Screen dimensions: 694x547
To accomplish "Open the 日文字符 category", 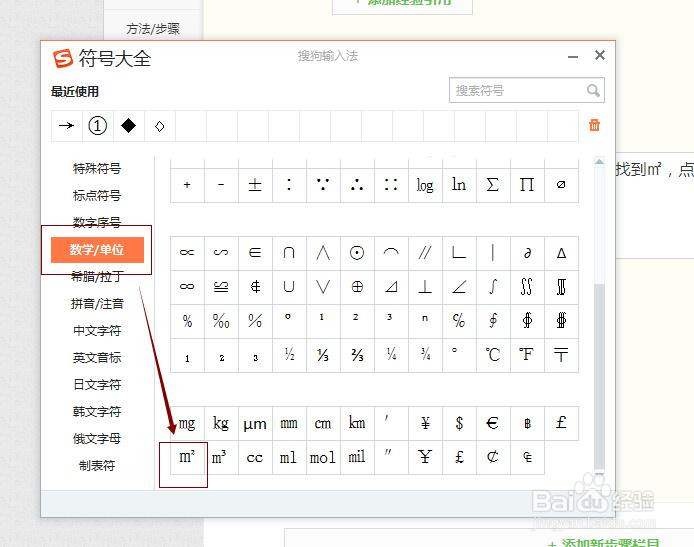I will 97,385.
